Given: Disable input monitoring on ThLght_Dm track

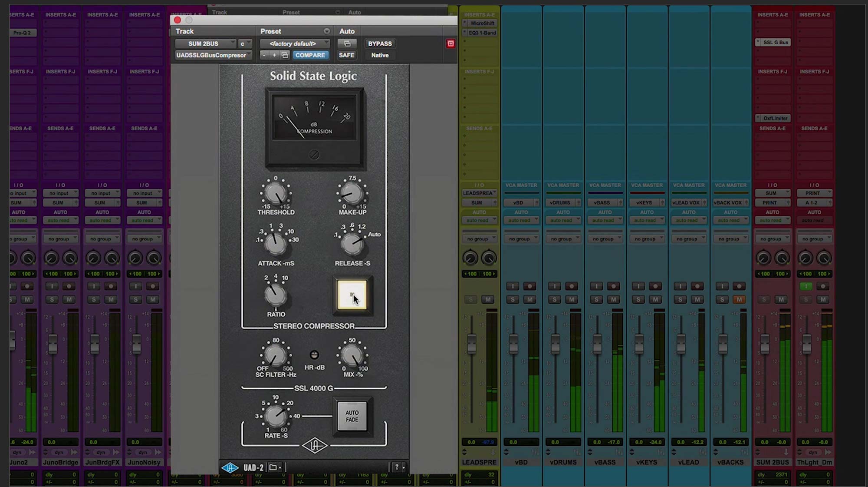Looking at the screenshot, I should (x=806, y=286).
